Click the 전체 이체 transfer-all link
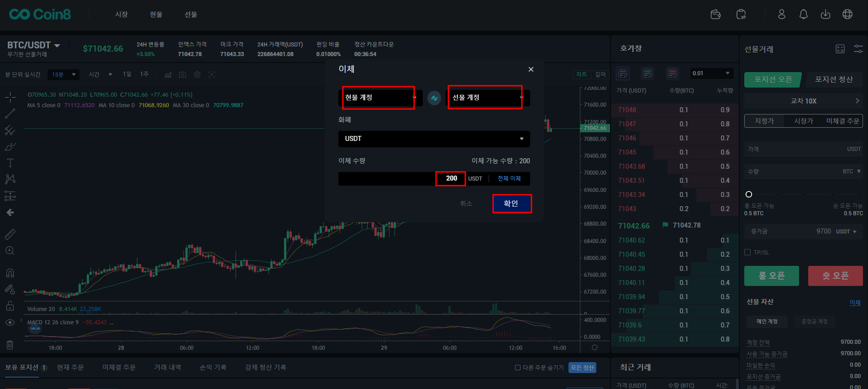Image resolution: width=868 pixels, height=389 pixels. (509, 178)
